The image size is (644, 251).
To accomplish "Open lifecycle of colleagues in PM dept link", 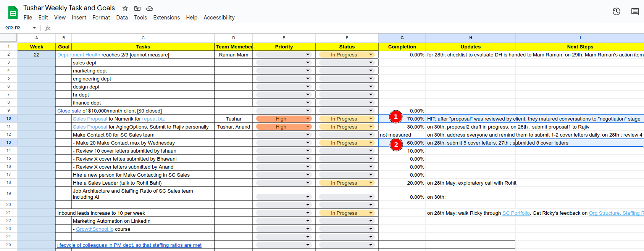I will [129, 245].
